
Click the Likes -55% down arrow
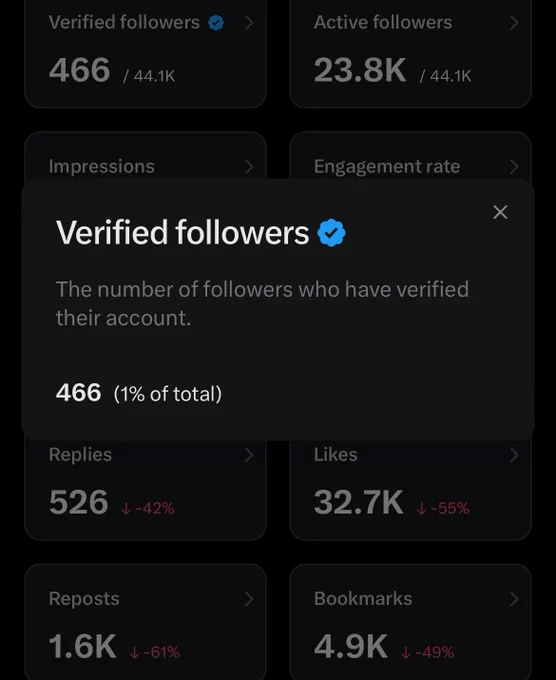tap(421, 508)
